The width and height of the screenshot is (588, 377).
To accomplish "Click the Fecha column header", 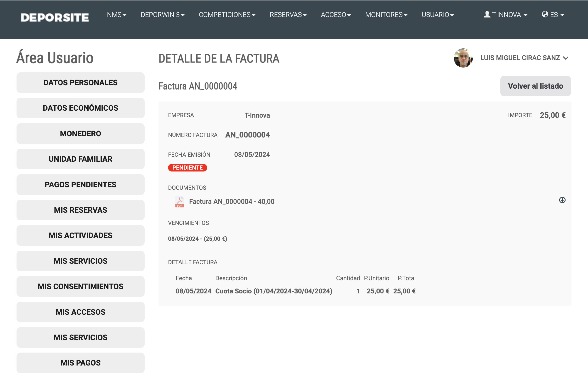I will (x=184, y=278).
